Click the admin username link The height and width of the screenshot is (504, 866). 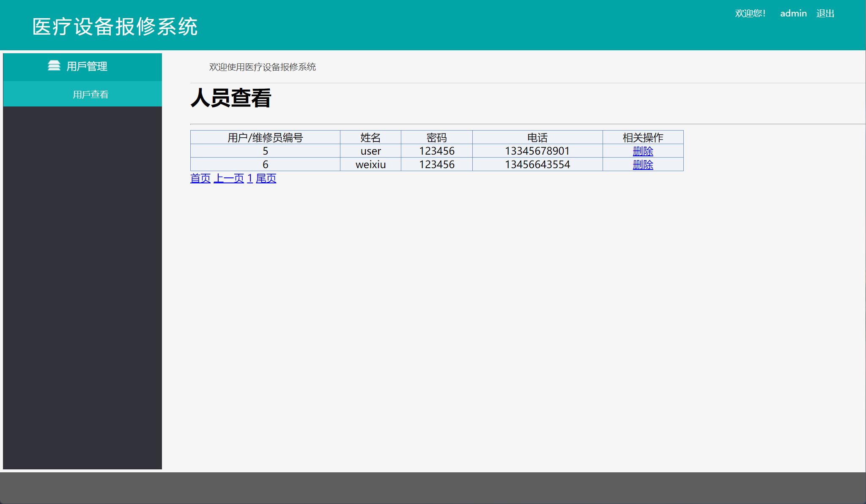(x=794, y=13)
